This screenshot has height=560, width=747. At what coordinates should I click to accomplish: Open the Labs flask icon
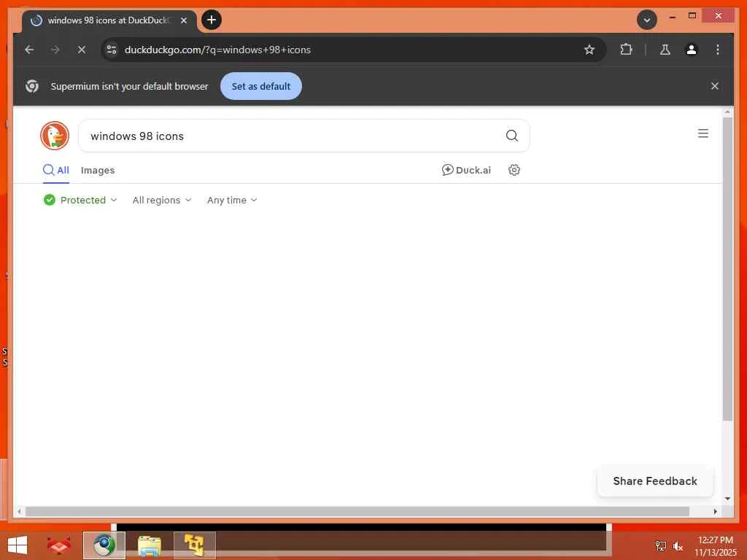(x=665, y=50)
